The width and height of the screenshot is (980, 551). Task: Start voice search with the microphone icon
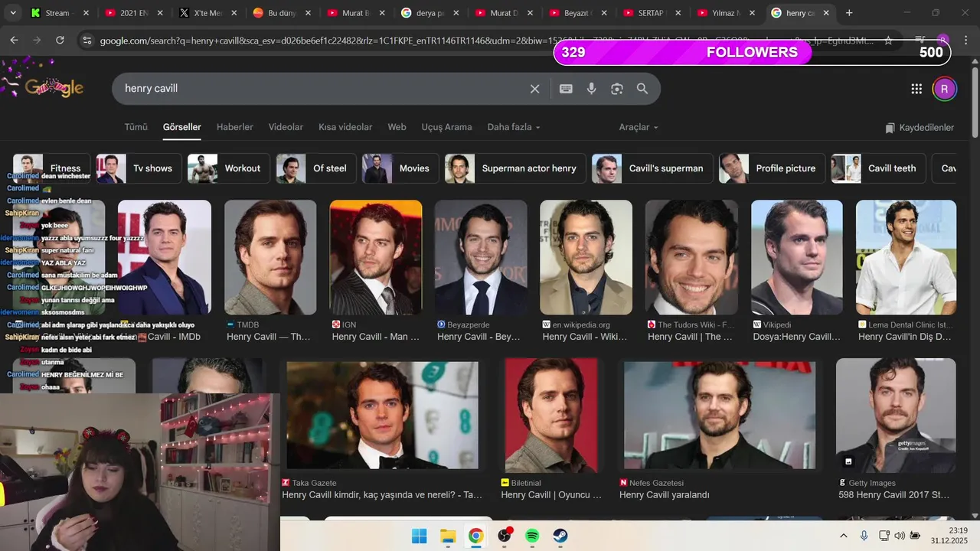[591, 89]
